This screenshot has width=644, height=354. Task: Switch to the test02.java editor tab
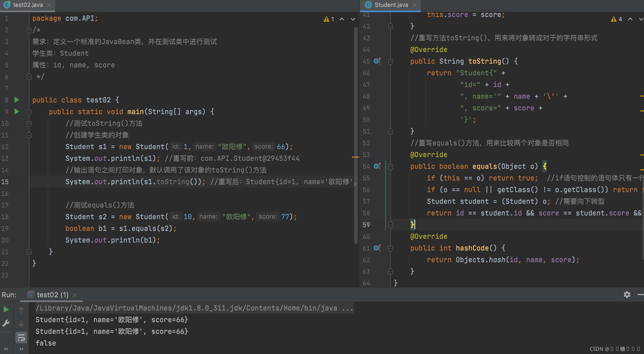coord(28,5)
